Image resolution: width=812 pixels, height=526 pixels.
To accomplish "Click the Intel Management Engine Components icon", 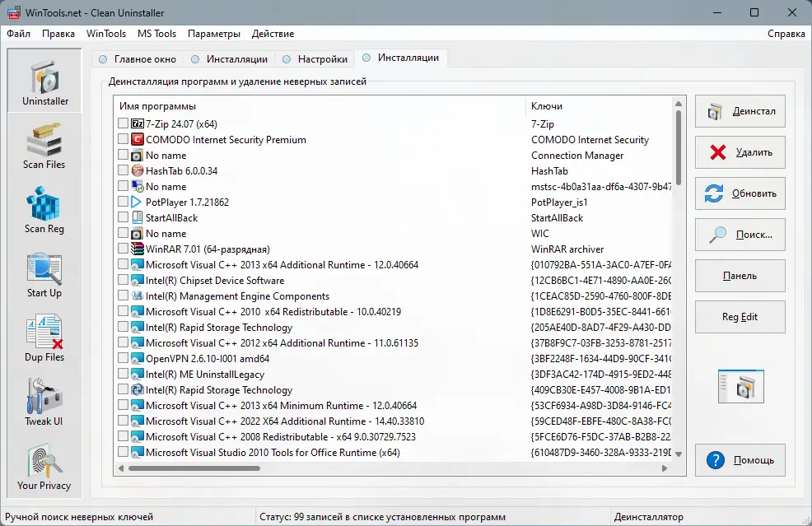I will click(x=138, y=296).
